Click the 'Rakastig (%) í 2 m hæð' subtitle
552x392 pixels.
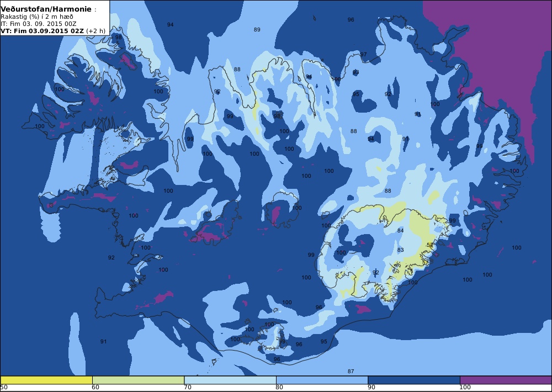tap(37, 17)
